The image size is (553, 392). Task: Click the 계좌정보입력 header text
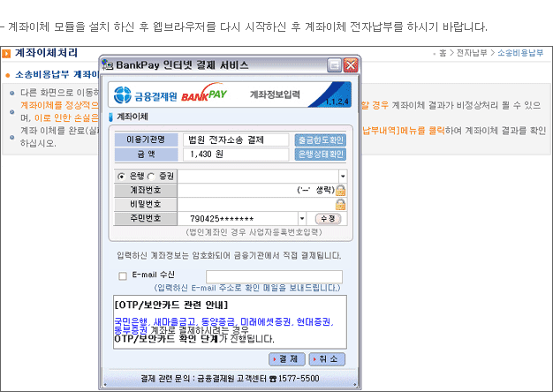coord(275,94)
